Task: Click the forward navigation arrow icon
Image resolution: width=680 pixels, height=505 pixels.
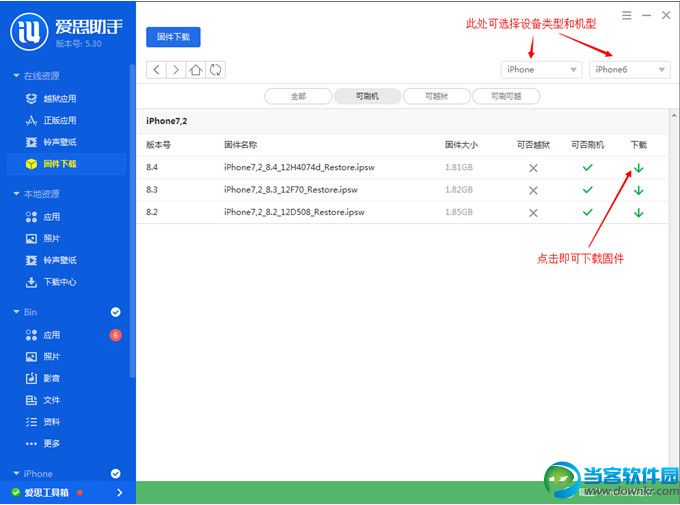Action: 175,69
